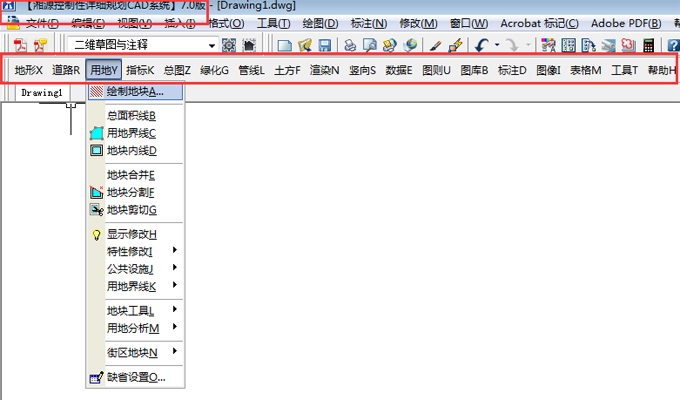680x400 pixels.
Task: Click the Save disk icon in toolbar
Action: click(x=325, y=45)
